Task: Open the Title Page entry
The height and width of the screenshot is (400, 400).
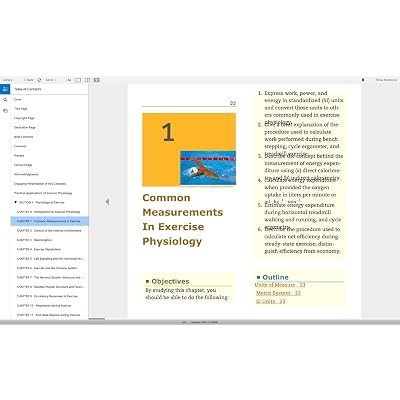Action: pyautogui.click(x=21, y=109)
